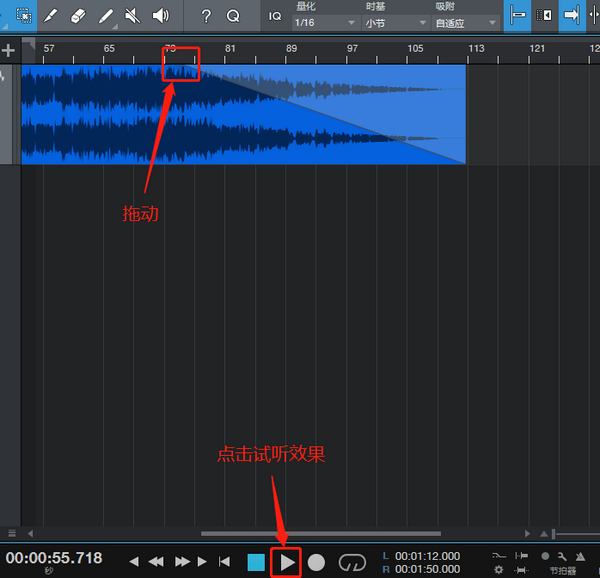Click the zoom triangle icon beside zoom slider
The height and width of the screenshot is (578, 600).
pyautogui.click(x=544, y=534)
